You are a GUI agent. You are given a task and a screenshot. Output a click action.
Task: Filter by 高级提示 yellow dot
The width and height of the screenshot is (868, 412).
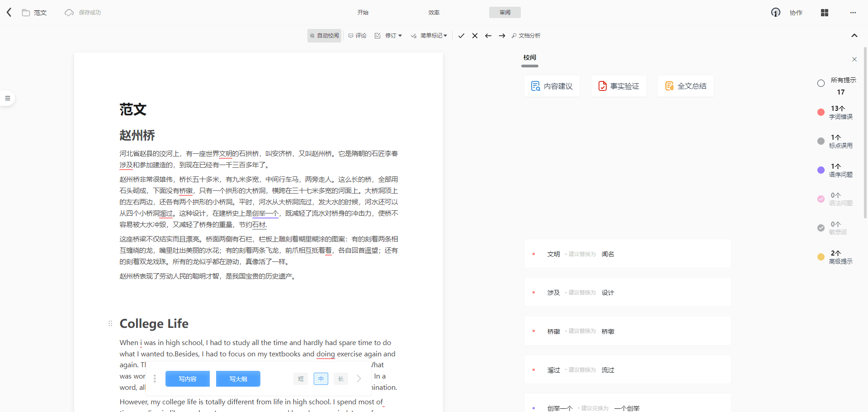pyautogui.click(x=821, y=257)
